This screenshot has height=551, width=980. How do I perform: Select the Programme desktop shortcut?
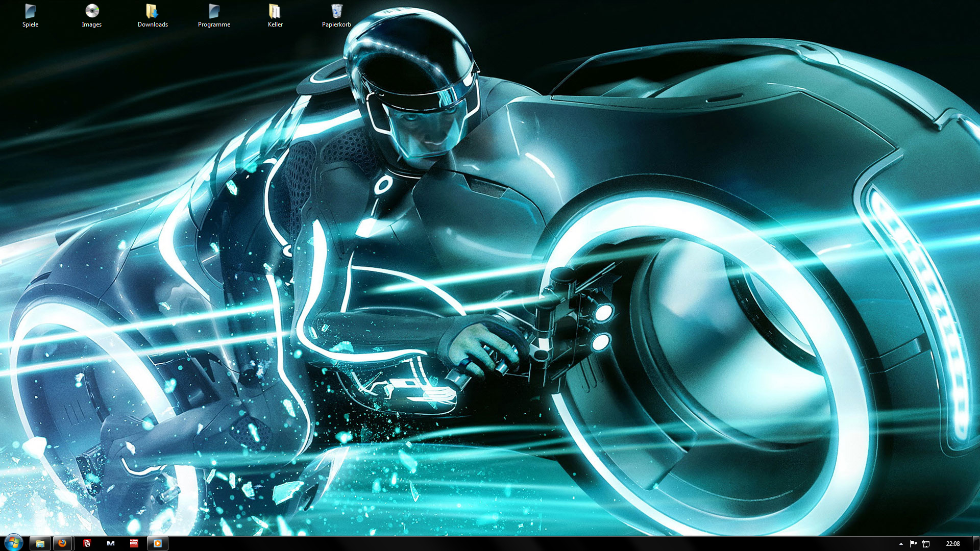tap(214, 12)
